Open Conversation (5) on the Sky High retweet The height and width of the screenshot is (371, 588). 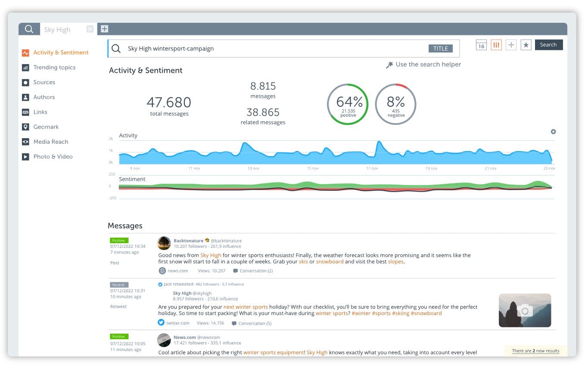[x=252, y=323]
